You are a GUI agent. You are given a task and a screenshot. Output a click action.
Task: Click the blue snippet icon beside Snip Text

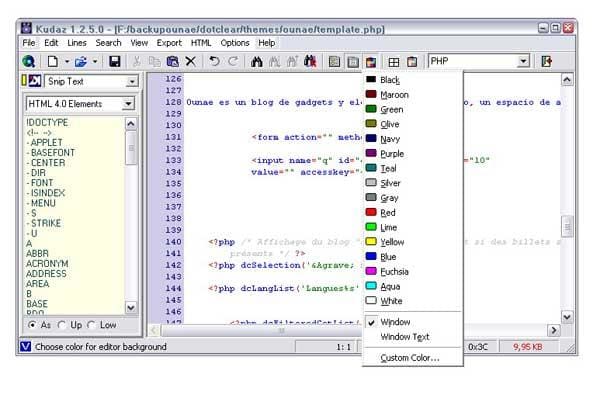click(x=35, y=80)
